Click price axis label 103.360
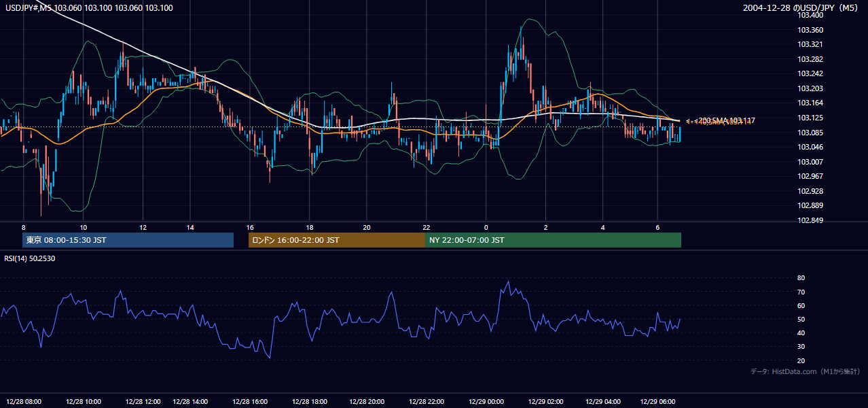 point(810,30)
